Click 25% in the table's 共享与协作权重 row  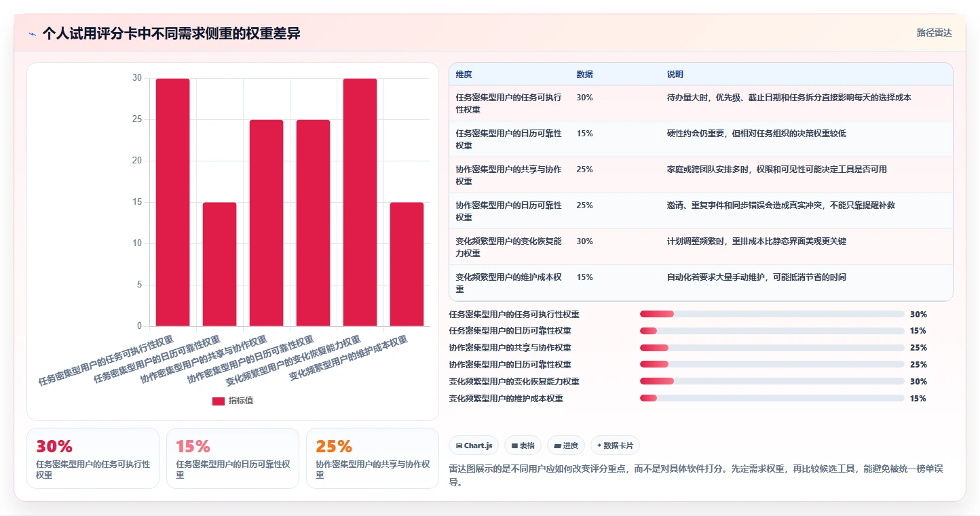click(x=584, y=170)
